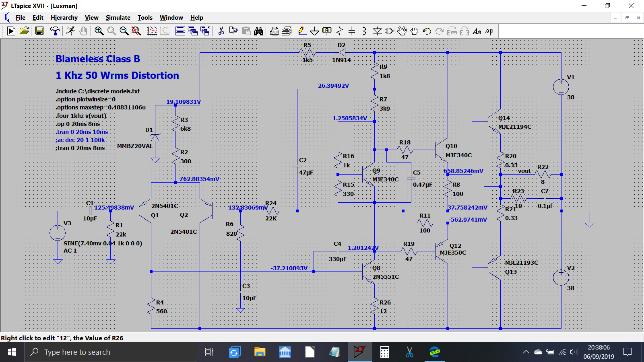Image resolution: width=644 pixels, height=362 pixels.
Task: Open Print Setup icon
Action: pos(287,31)
